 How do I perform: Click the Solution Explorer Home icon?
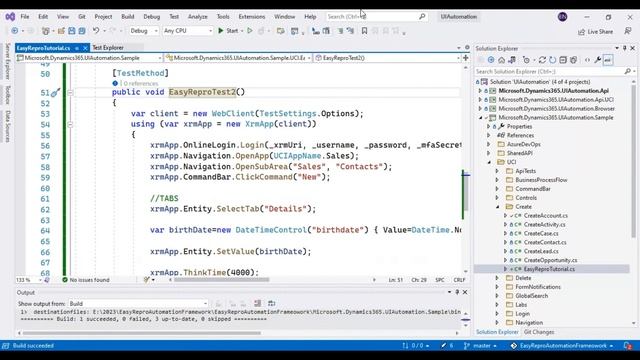tap(501, 60)
